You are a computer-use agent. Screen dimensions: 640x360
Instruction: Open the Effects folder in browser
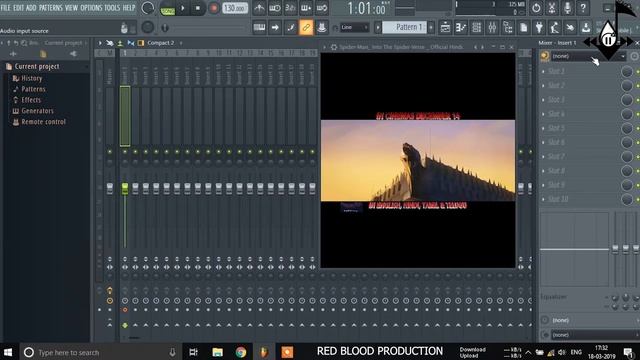tap(31, 100)
